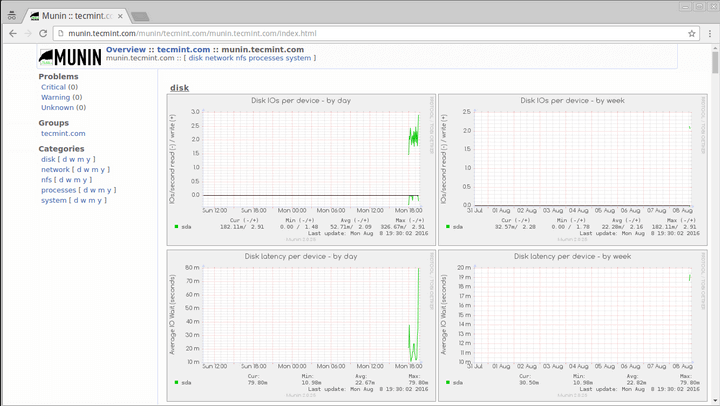Open the network category in the sidebar
This screenshot has width=720, height=406.
(55, 169)
